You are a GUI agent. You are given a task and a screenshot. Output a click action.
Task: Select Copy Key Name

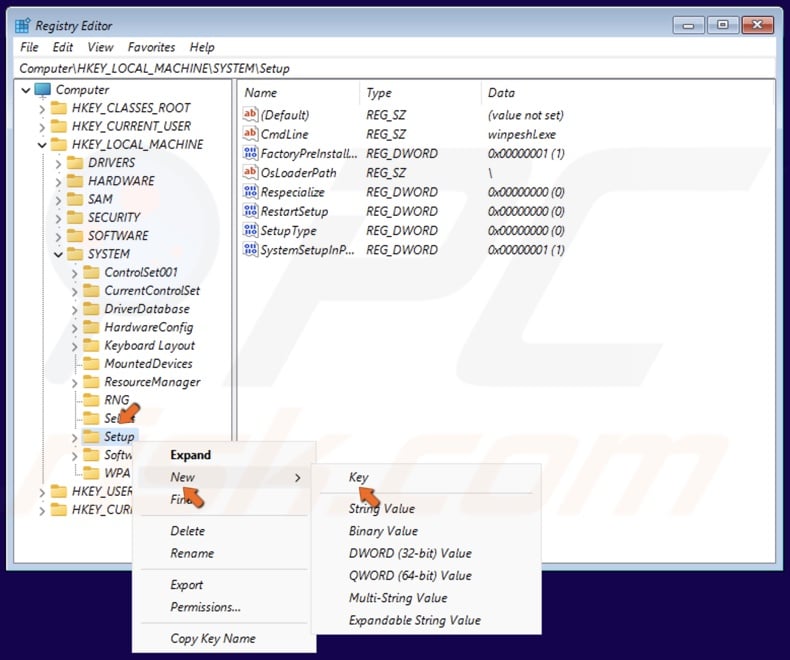click(224, 638)
